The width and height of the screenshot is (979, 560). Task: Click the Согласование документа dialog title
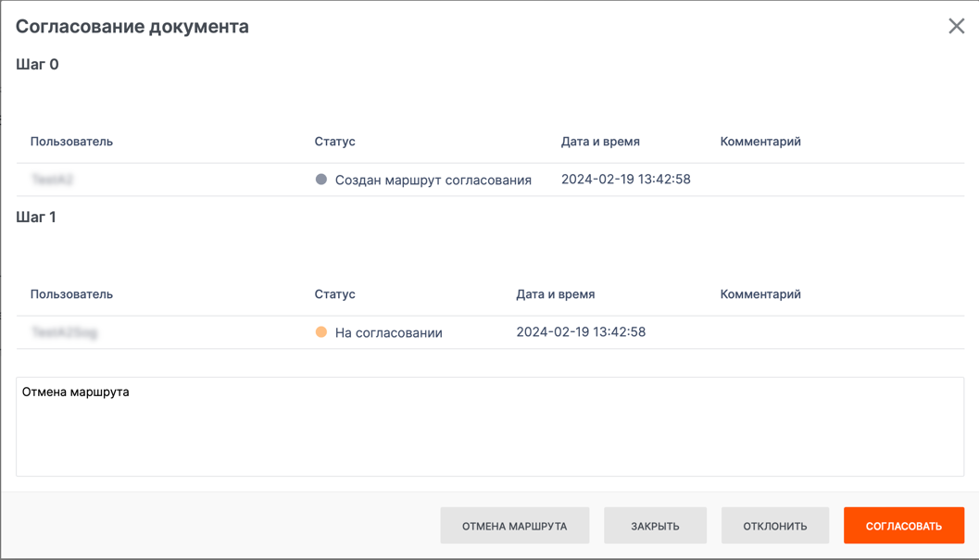click(x=132, y=27)
